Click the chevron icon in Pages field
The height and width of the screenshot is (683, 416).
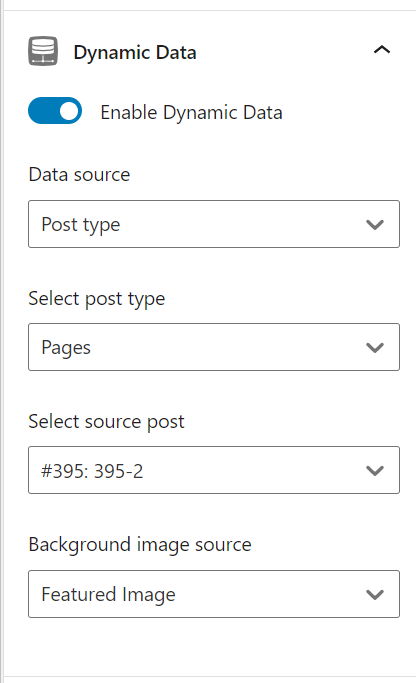375,348
